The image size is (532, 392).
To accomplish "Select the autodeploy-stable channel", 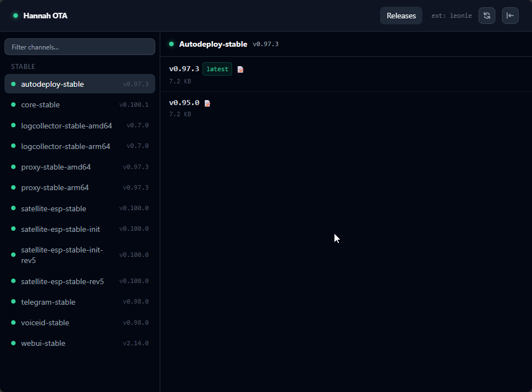I will pos(80,84).
